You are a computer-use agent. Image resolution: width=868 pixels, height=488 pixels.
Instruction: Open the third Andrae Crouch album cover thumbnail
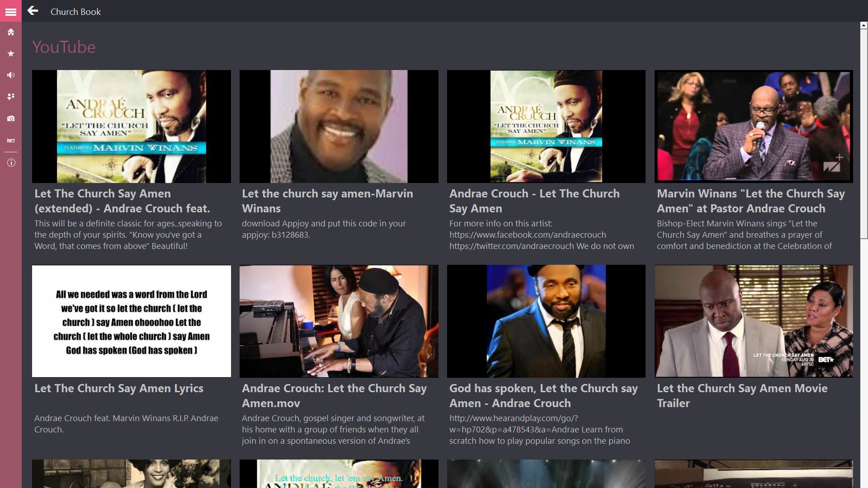coord(546,127)
